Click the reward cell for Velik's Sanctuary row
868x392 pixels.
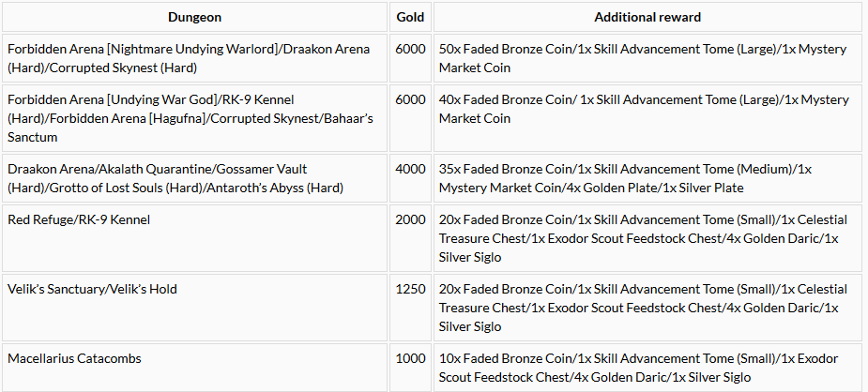pyautogui.click(x=647, y=308)
